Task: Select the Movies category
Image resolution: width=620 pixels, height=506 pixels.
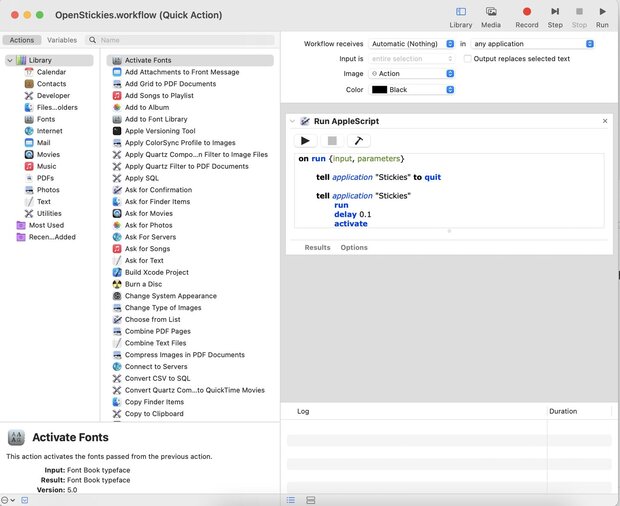Action: [x=48, y=155]
